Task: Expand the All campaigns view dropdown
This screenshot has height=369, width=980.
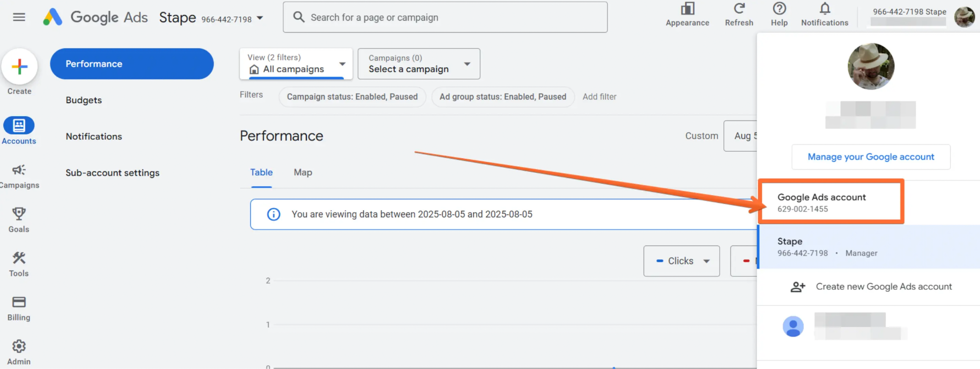Action: [296, 64]
